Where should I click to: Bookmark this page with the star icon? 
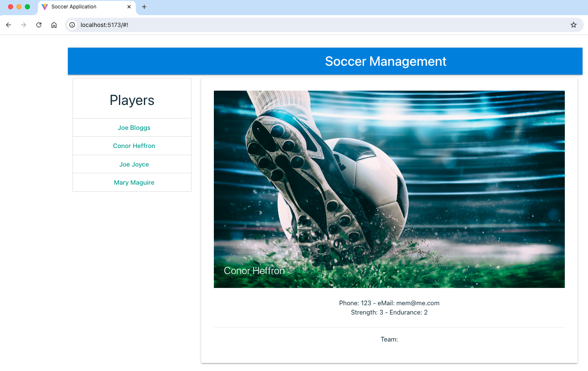point(573,25)
